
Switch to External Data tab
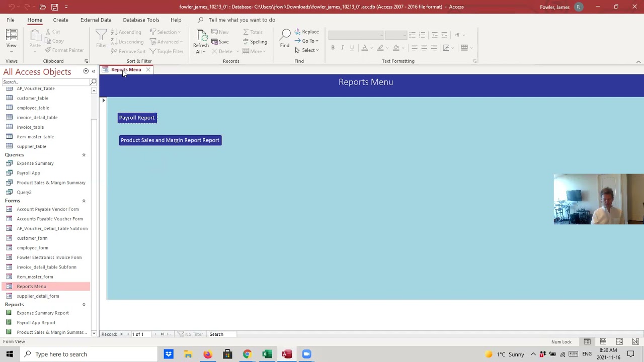point(96,20)
